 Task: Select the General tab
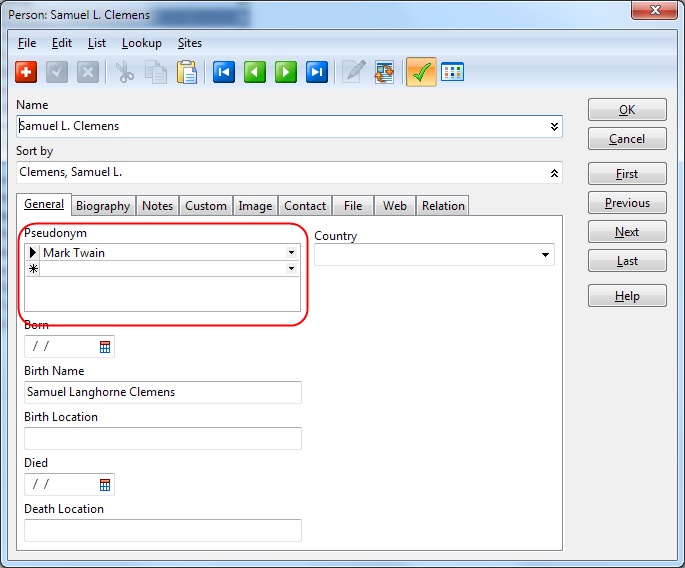click(x=44, y=204)
